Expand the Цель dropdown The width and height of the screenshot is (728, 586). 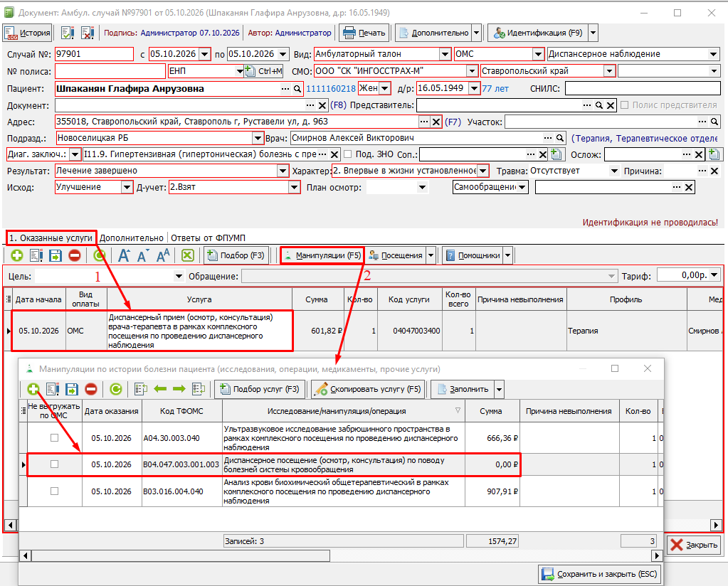(179, 277)
